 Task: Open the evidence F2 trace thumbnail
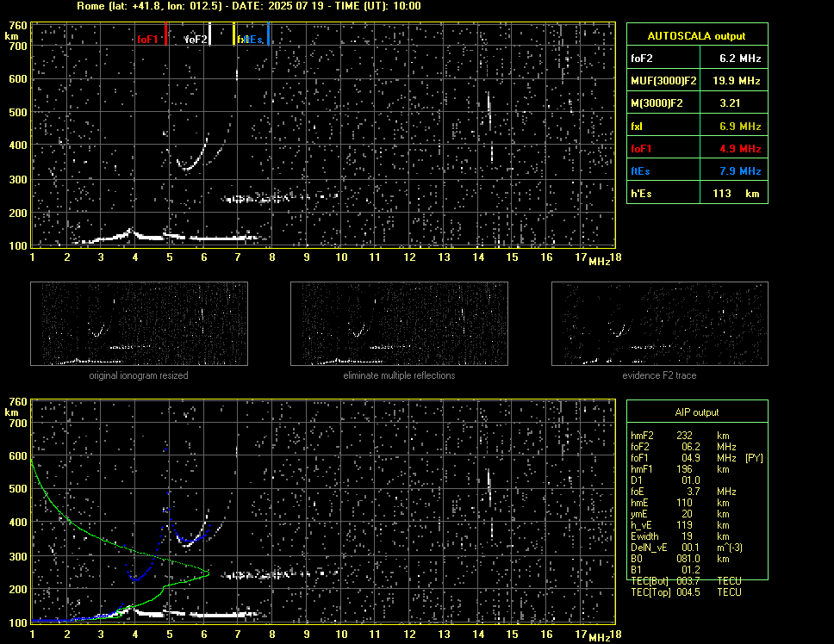point(660,324)
